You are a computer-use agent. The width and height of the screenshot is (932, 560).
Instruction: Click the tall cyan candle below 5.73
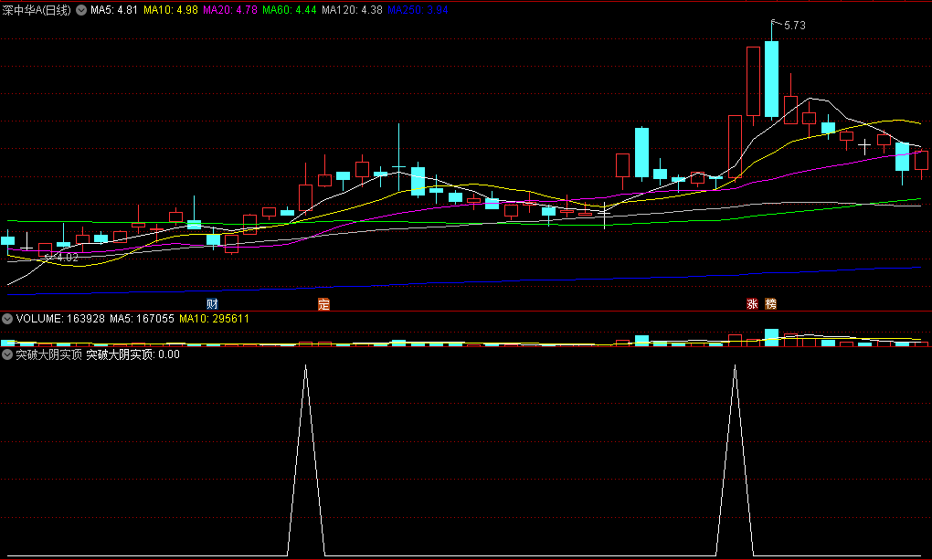click(771, 79)
